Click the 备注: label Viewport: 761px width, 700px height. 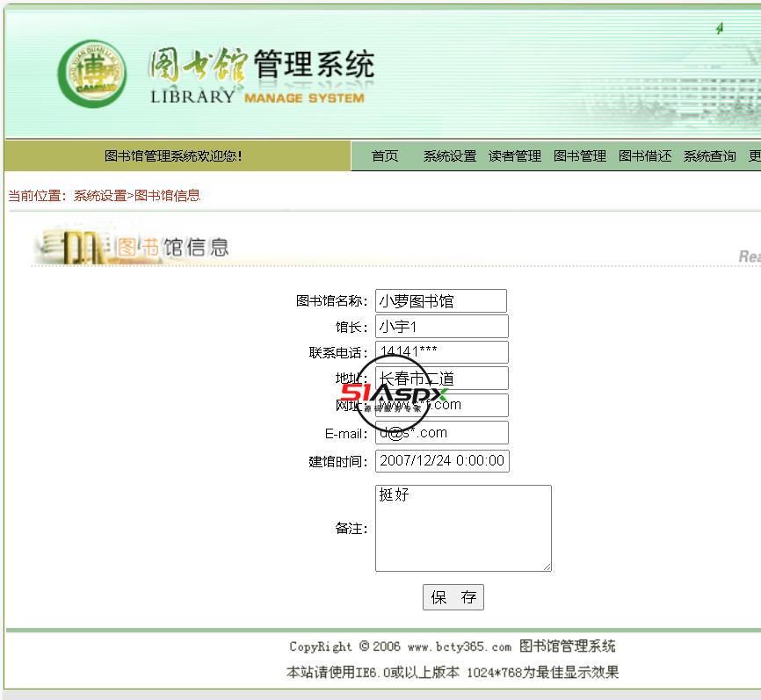coord(352,528)
